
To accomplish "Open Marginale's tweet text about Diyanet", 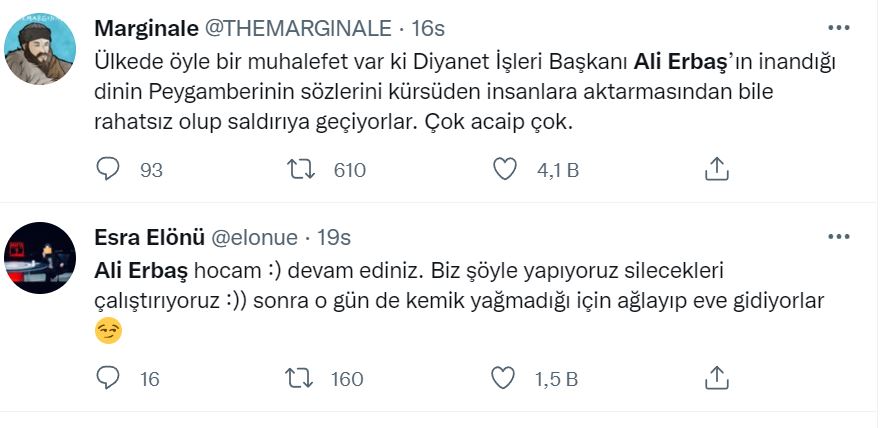I will (450, 92).
